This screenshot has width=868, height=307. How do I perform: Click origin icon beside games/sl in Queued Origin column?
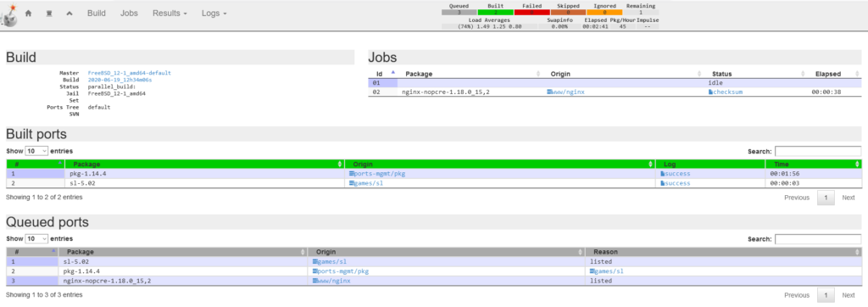click(x=315, y=261)
